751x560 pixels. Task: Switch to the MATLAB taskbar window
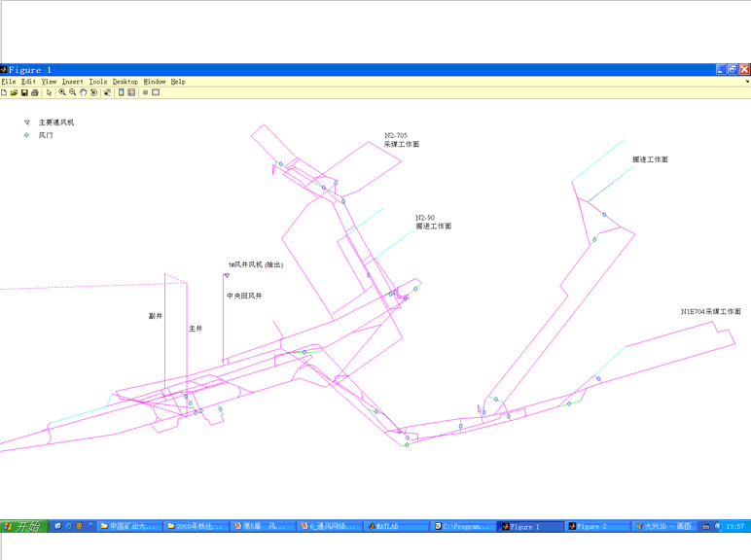pyautogui.click(x=397, y=527)
